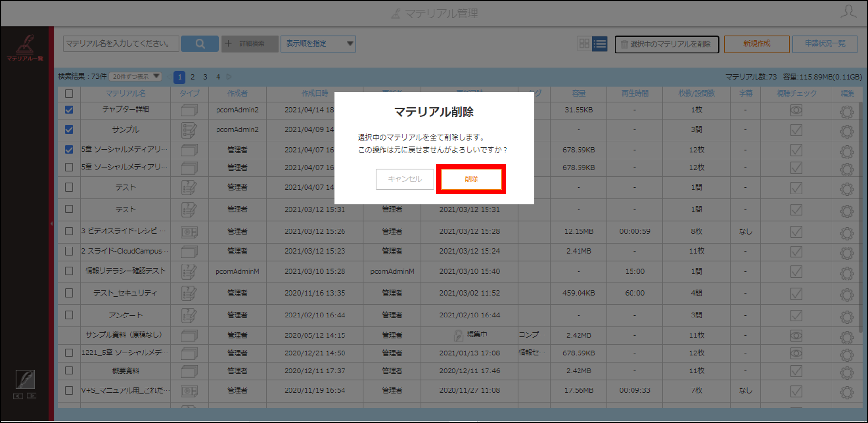Viewport: 868px width, 423px height.
Task: Focus the material name search field
Action: (x=121, y=44)
